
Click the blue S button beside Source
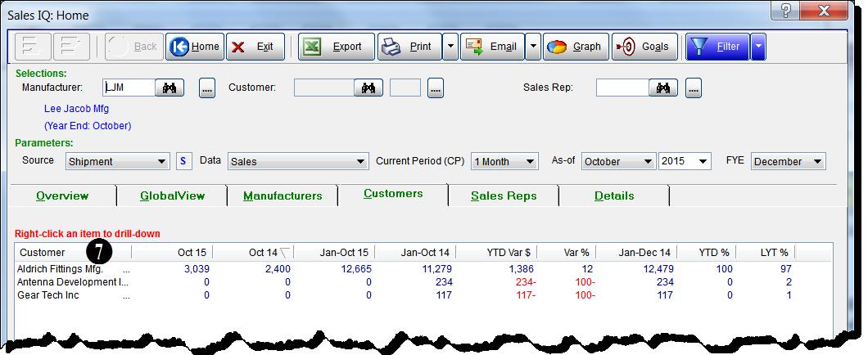[x=183, y=161]
